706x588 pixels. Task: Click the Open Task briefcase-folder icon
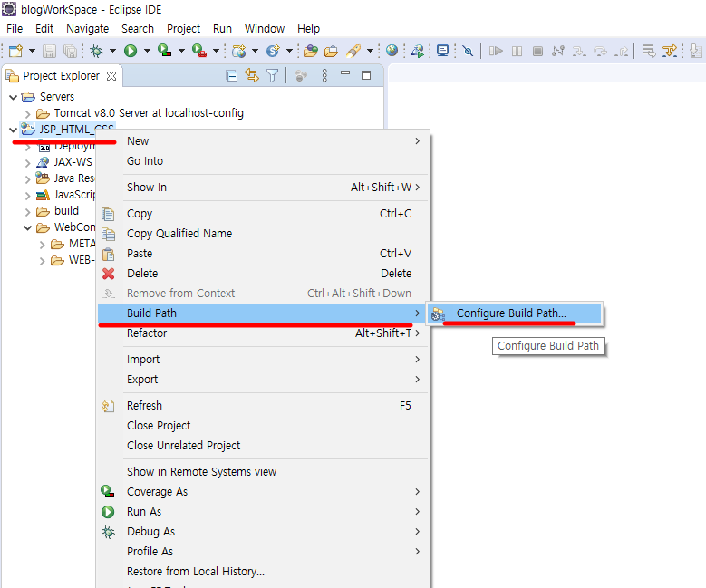coord(331,51)
